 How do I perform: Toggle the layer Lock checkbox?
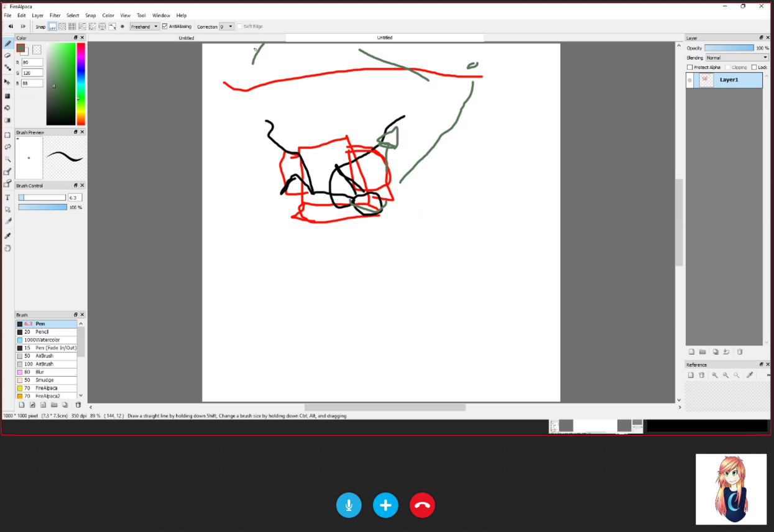pyautogui.click(x=754, y=67)
